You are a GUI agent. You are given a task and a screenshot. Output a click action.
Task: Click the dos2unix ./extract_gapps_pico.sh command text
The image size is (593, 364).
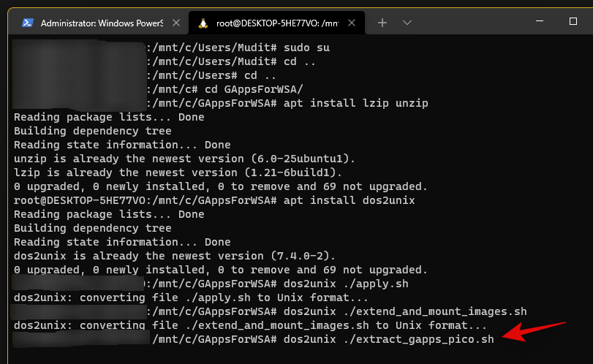click(x=388, y=340)
